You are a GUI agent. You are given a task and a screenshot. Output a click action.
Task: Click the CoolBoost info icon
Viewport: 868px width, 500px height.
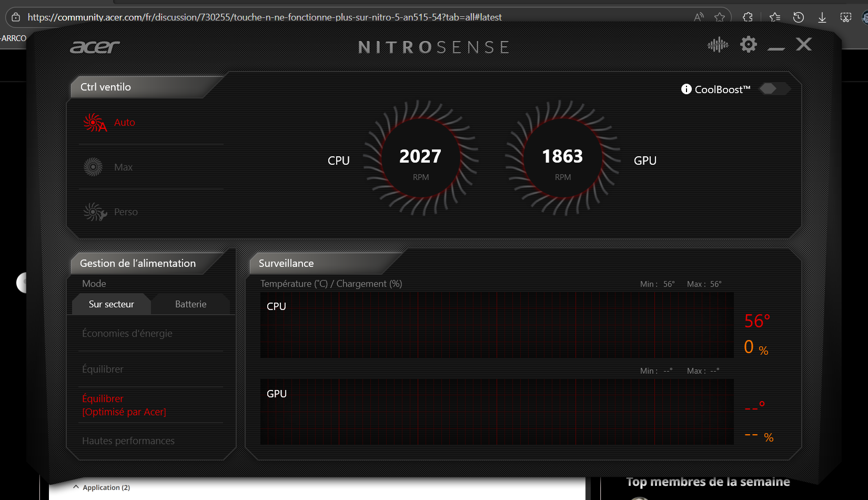click(686, 89)
